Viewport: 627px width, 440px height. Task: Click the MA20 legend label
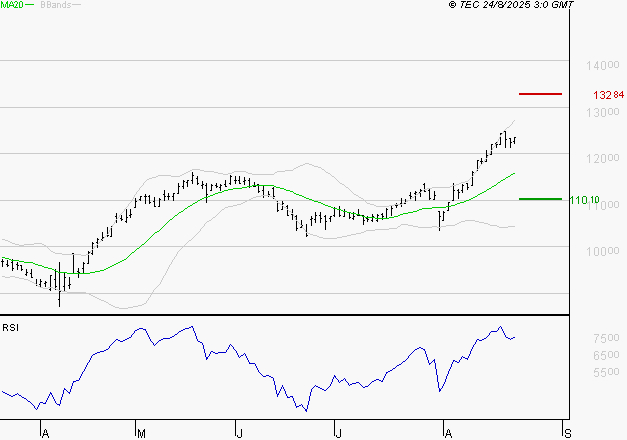[12, 5]
